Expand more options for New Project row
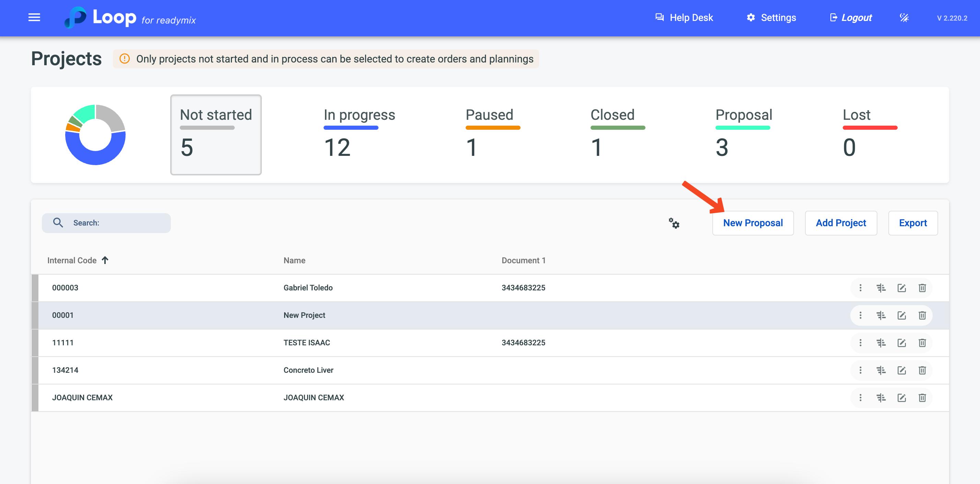Viewport: 980px width, 484px height. [860, 315]
